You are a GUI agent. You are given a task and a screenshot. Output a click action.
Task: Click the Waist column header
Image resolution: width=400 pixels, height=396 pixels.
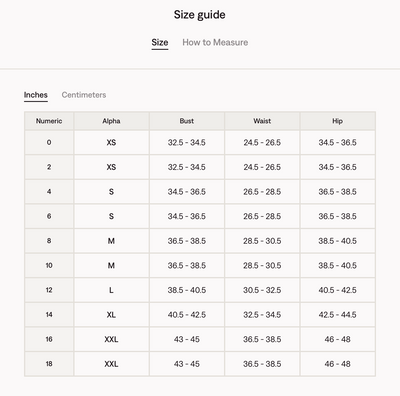coord(262,121)
